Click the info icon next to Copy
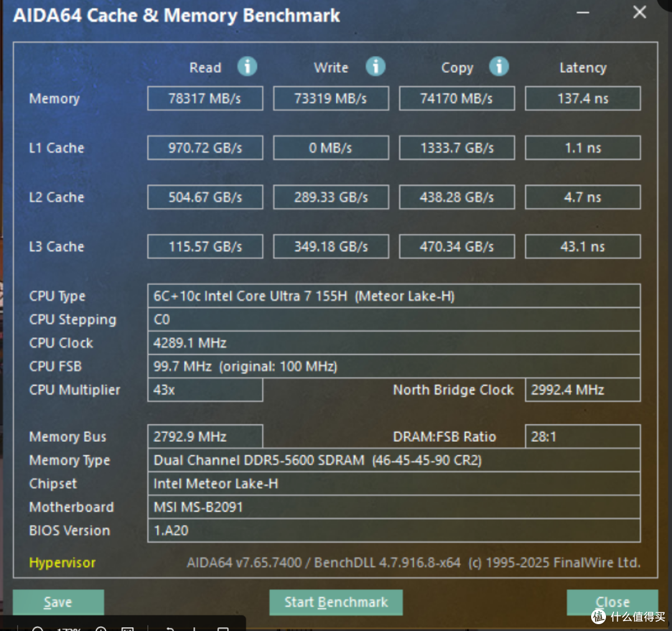Screen dimensions: 672x631 coord(499,67)
